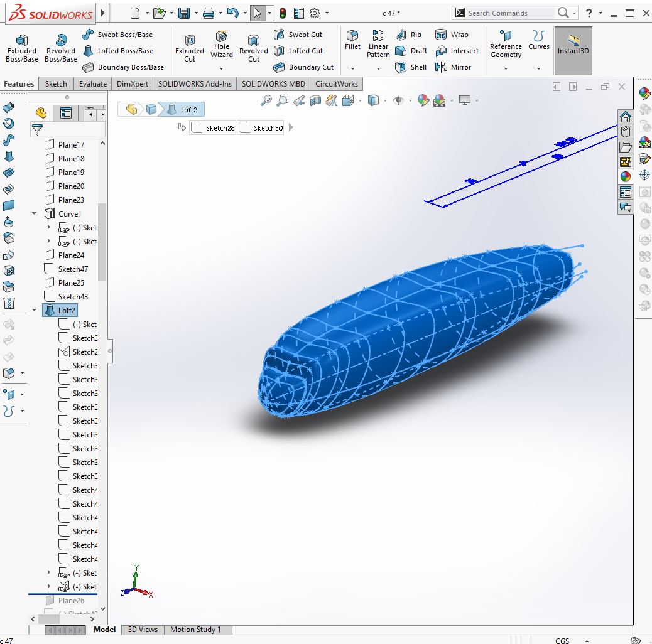Click the Section View icon
This screenshot has height=644, width=652.
tap(315, 100)
